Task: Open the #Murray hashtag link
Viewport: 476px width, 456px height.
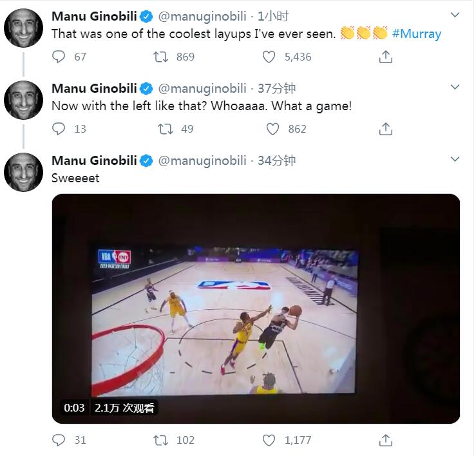Action: [x=417, y=33]
